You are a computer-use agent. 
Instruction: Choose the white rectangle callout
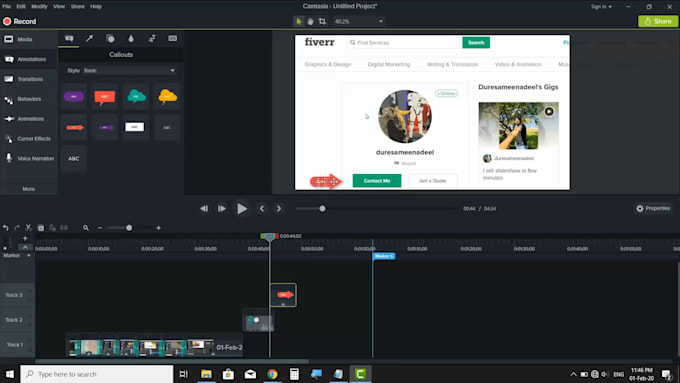(x=136, y=128)
